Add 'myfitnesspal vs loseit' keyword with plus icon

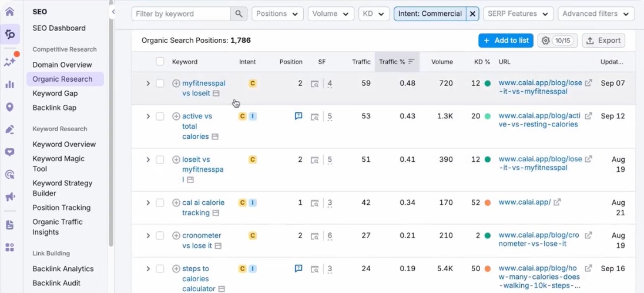point(176,84)
